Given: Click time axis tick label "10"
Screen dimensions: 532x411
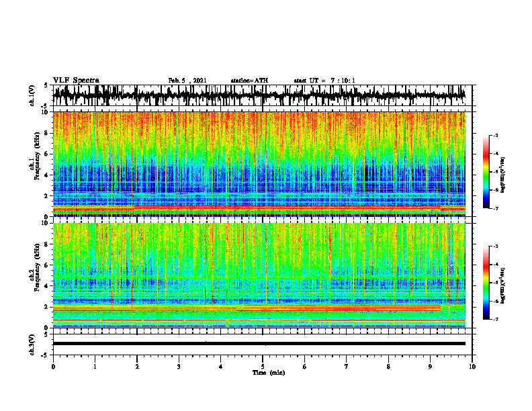Looking at the screenshot, I should pyautogui.click(x=472, y=367).
